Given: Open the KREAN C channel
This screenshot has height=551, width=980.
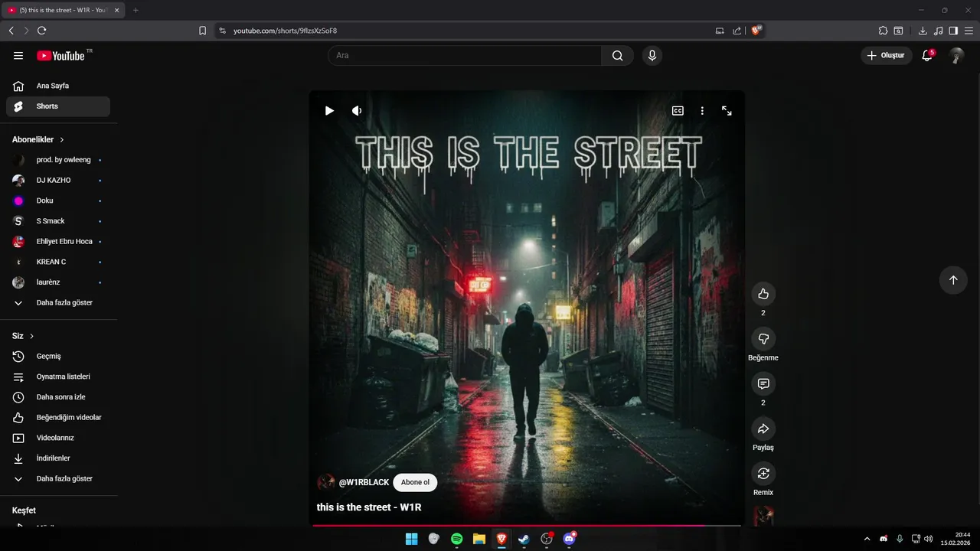Looking at the screenshot, I should pos(58,262).
